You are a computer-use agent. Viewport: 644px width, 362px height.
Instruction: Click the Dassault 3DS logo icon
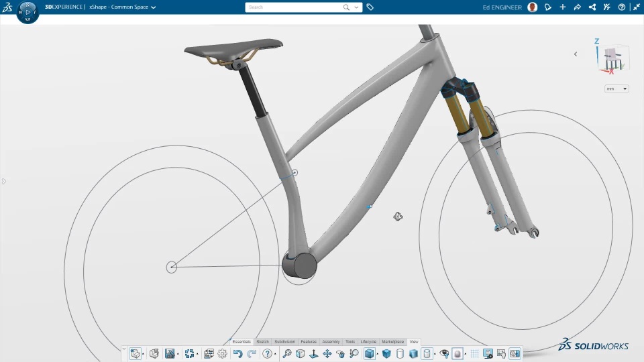[x=7, y=7]
